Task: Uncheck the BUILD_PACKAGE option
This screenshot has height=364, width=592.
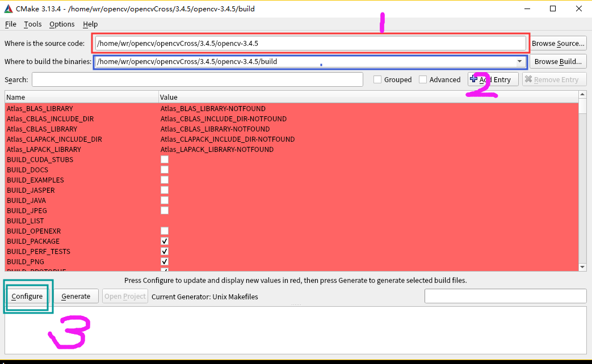Action: (165, 241)
